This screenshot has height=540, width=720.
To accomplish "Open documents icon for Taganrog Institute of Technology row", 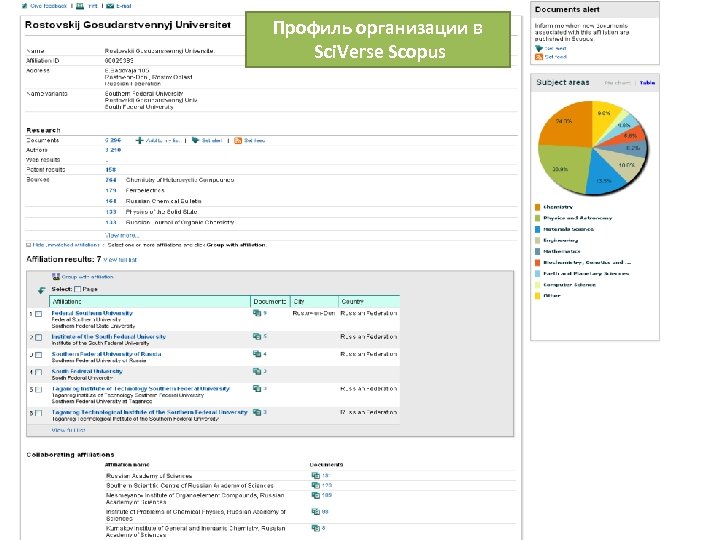I will [257, 388].
